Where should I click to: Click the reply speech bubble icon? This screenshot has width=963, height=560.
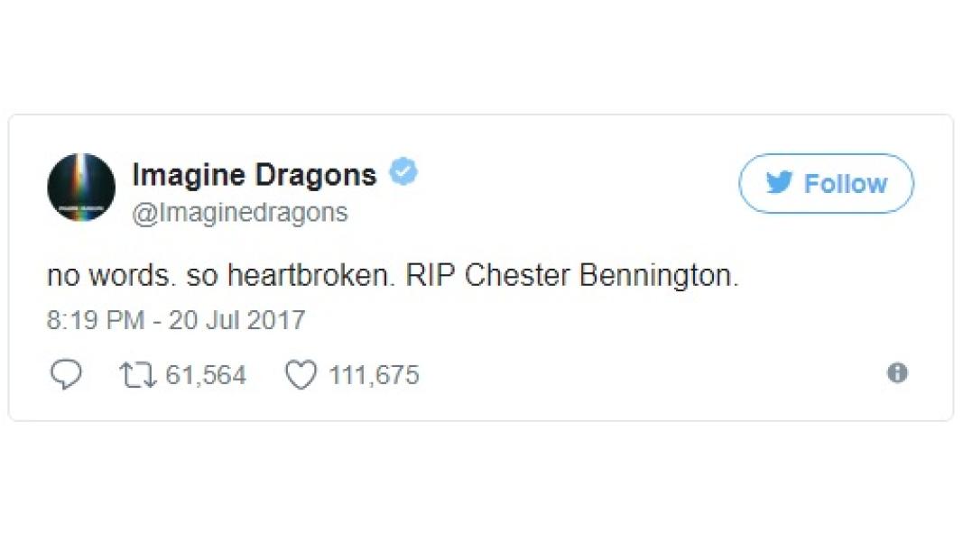(x=65, y=374)
